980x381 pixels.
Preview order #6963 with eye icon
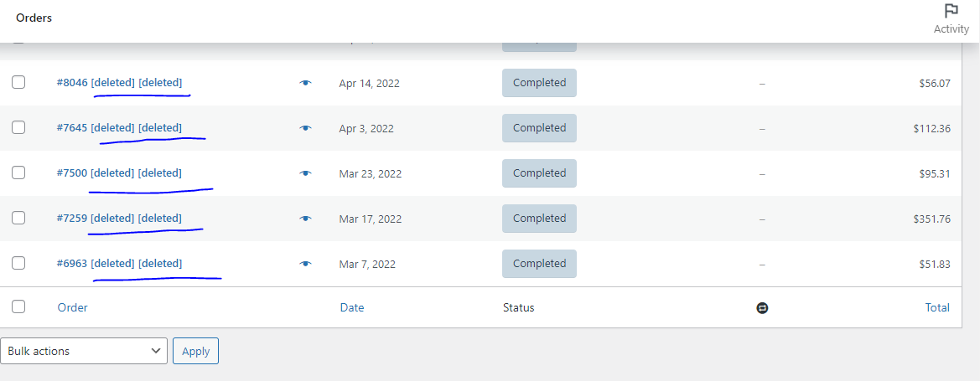pyautogui.click(x=305, y=264)
